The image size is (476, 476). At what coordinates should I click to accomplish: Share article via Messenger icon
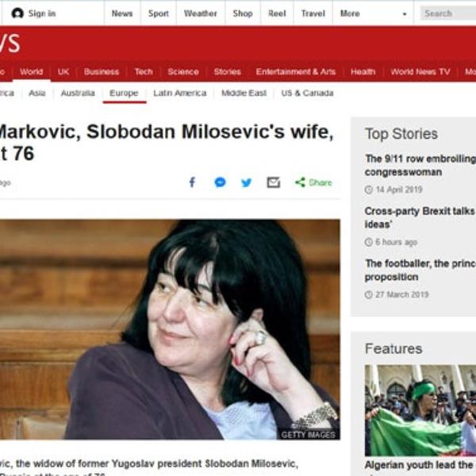coord(220,182)
